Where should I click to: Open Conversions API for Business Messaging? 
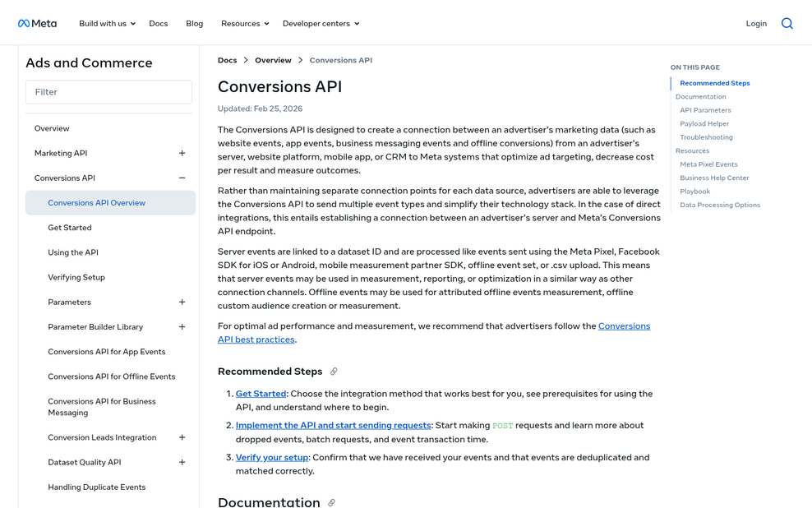pos(102,407)
